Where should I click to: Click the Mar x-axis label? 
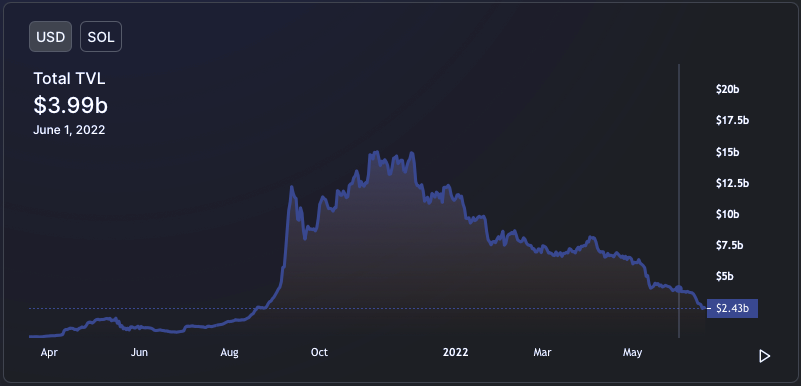click(543, 352)
